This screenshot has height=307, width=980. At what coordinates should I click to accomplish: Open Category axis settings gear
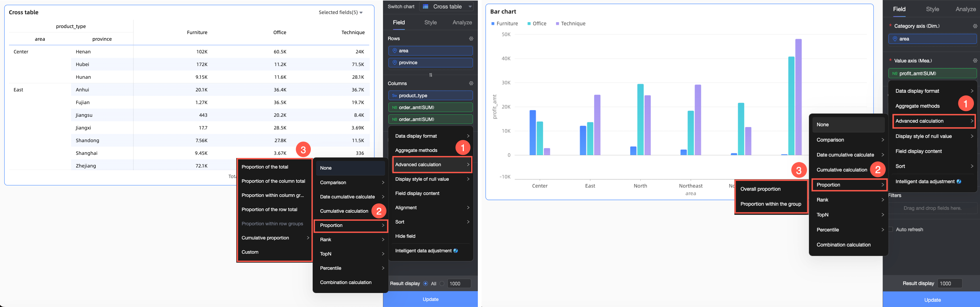(975, 26)
